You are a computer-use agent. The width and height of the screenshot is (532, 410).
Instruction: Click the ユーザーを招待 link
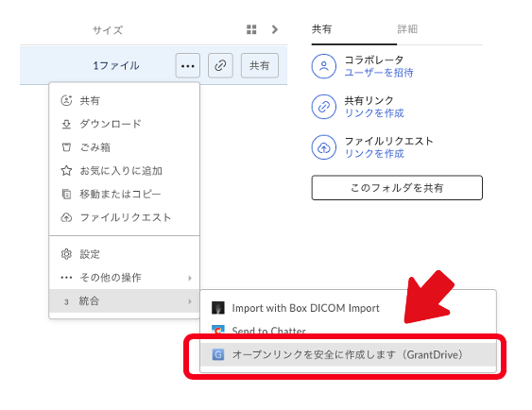click(x=379, y=73)
